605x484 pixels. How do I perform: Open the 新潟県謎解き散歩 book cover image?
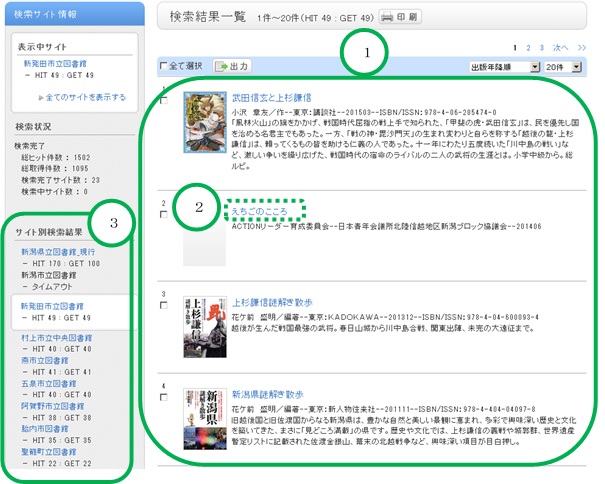(200, 417)
